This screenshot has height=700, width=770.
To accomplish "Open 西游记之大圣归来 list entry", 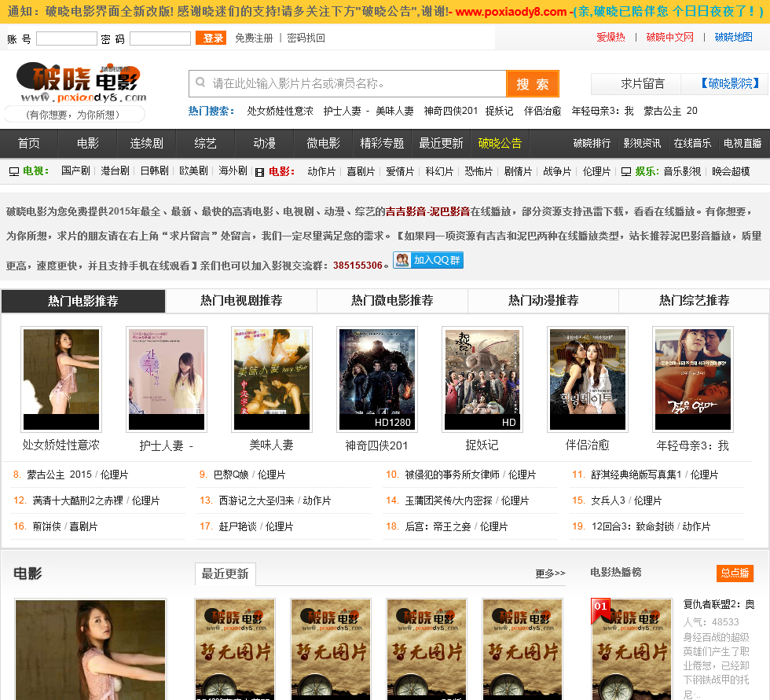I will [x=256, y=500].
